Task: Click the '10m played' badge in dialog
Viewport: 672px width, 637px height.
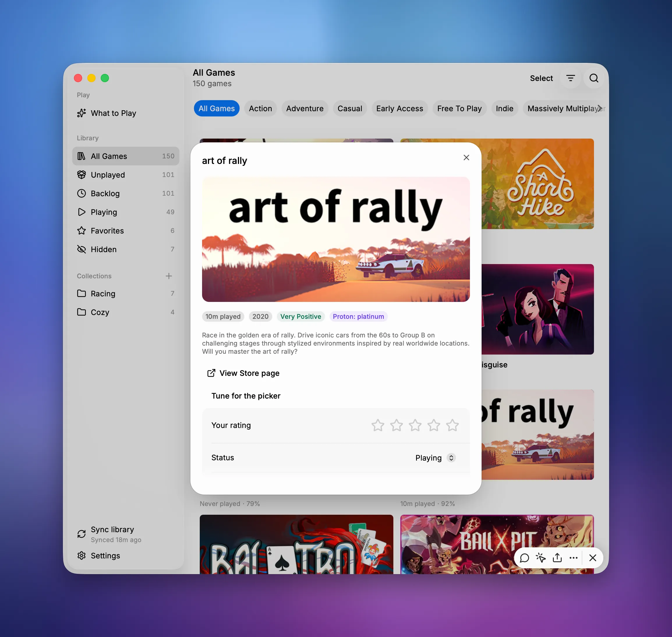Action: [223, 316]
